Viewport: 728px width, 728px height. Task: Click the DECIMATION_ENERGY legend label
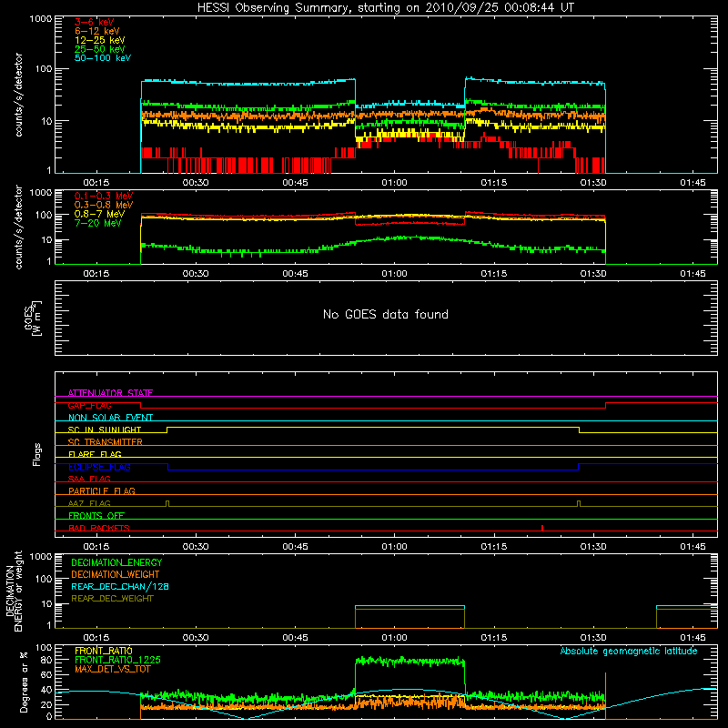(116, 562)
